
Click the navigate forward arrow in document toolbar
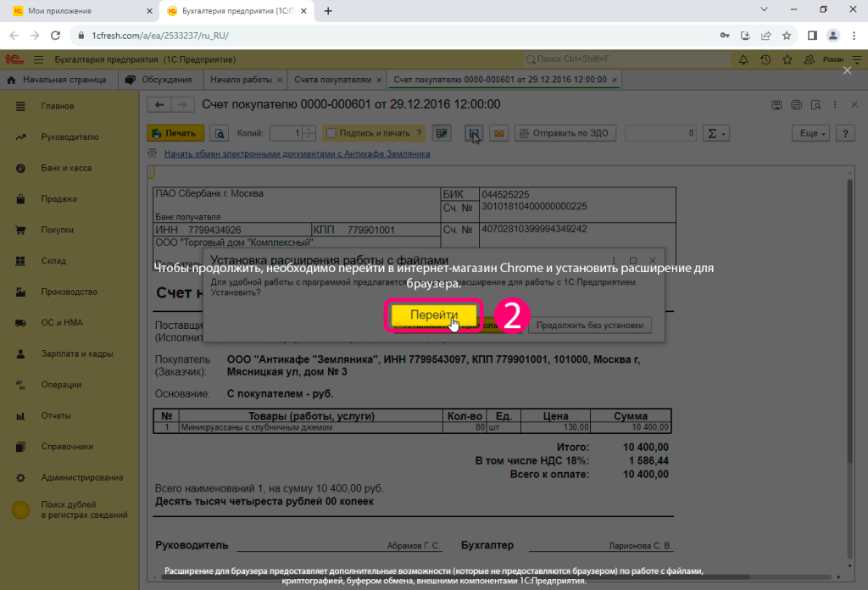pyautogui.click(x=183, y=104)
